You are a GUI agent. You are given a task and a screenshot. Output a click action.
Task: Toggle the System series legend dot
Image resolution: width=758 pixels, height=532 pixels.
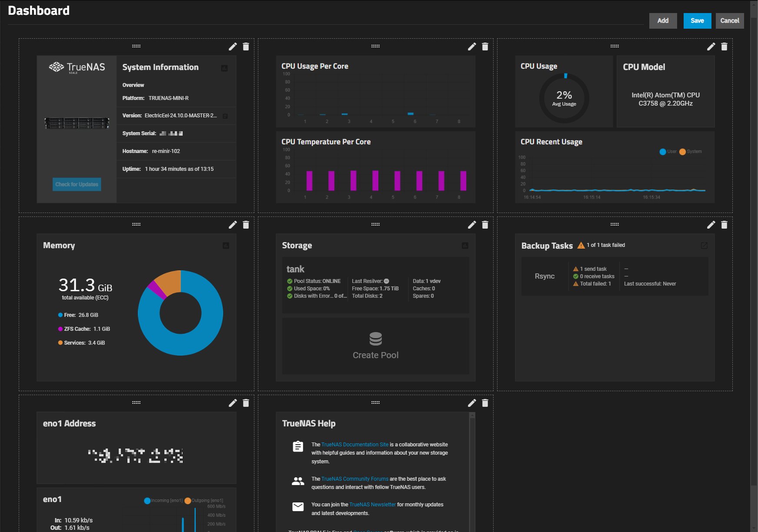point(682,151)
